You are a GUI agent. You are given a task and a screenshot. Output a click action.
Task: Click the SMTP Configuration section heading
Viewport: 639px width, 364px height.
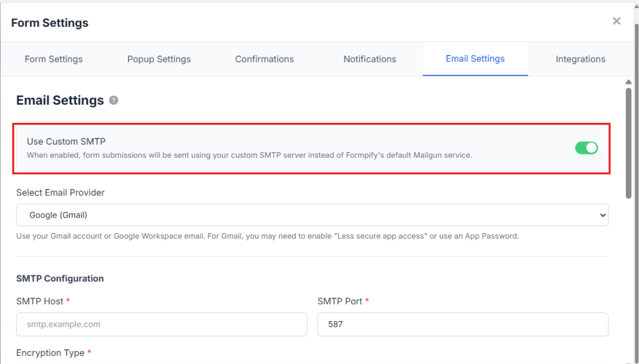(x=60, y=279)
